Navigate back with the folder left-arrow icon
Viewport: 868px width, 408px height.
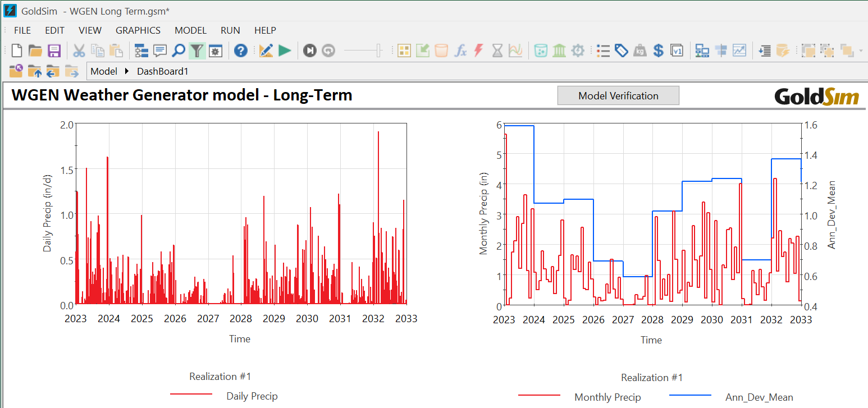53,71
